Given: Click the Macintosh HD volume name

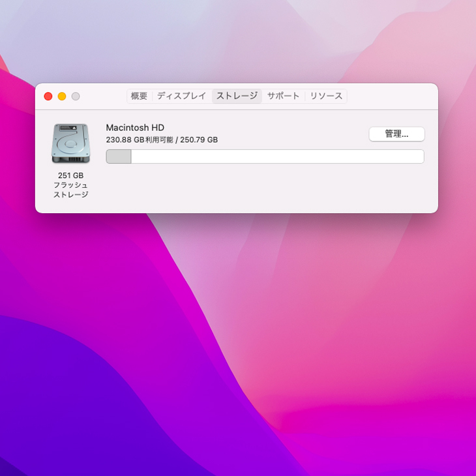Looking at the screenshot, I should click(x=135, y=128).
